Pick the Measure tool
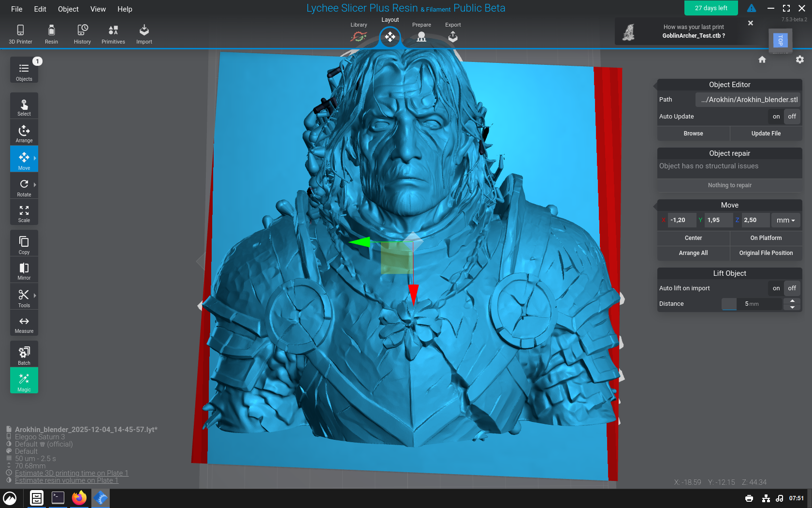This screenshot has width=812, height=508. [x=24, y=324]
